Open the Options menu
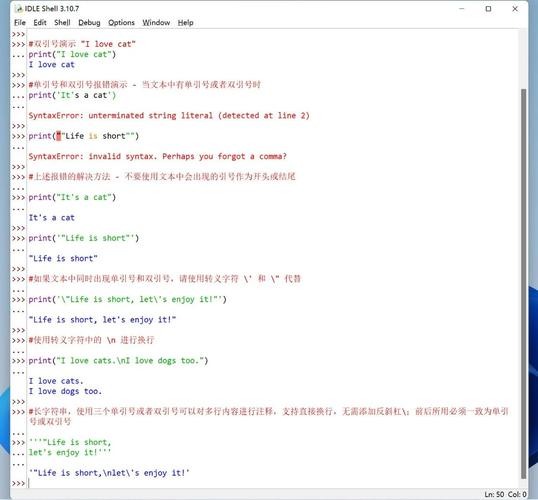 coord(121,23)
